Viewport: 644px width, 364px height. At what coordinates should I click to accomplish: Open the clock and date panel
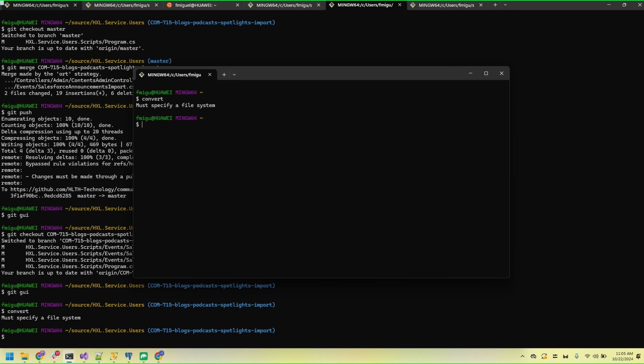[623, 356]
